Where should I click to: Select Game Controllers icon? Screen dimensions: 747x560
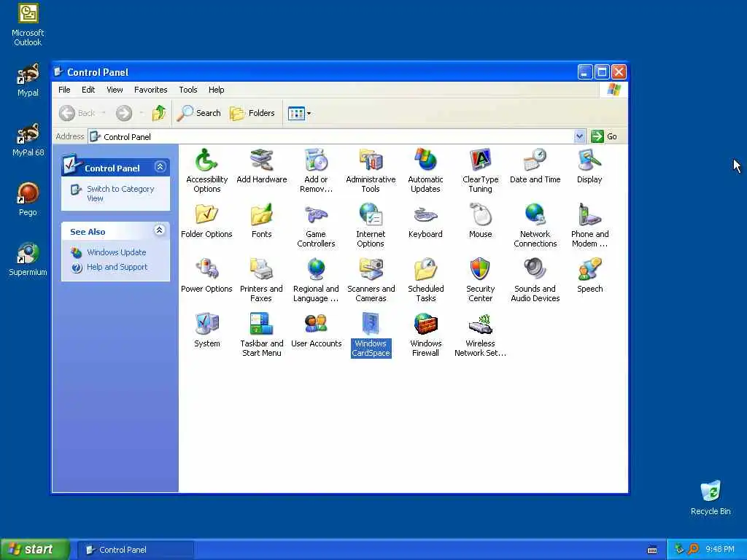(316, 225)
